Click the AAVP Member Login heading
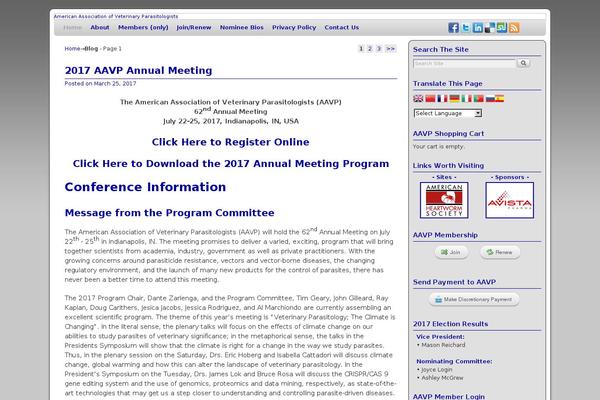Viewport: 600px width, 400px height. (x=449, y=397)
